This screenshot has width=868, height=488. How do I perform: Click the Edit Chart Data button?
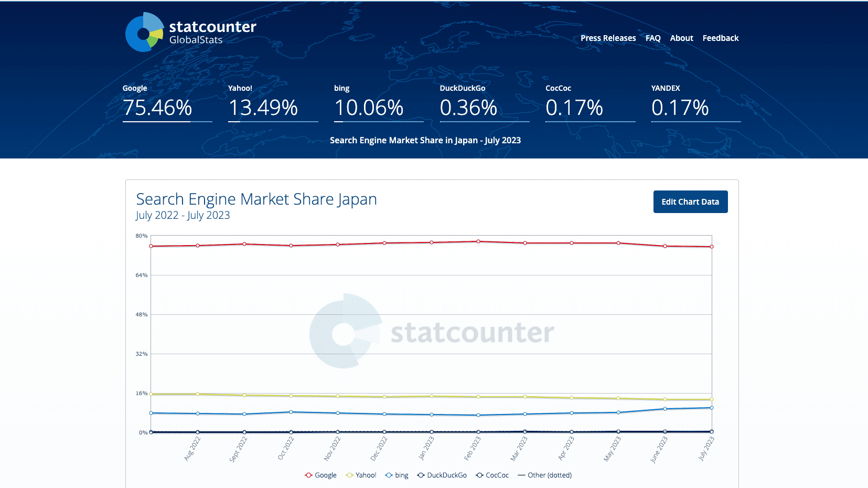coord(690,202)
